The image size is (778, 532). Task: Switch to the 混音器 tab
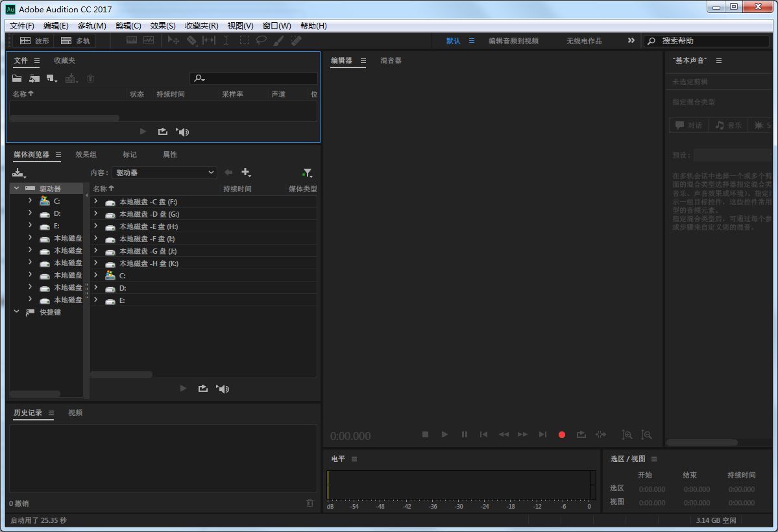tap(391, 60)
